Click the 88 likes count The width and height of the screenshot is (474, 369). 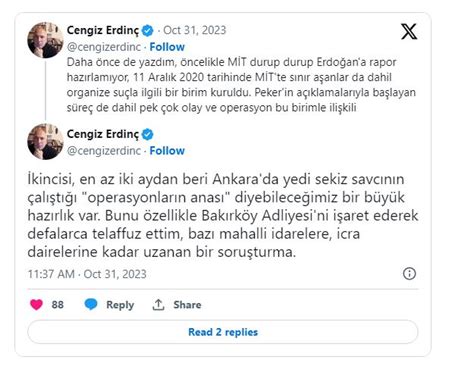point(57,305)
